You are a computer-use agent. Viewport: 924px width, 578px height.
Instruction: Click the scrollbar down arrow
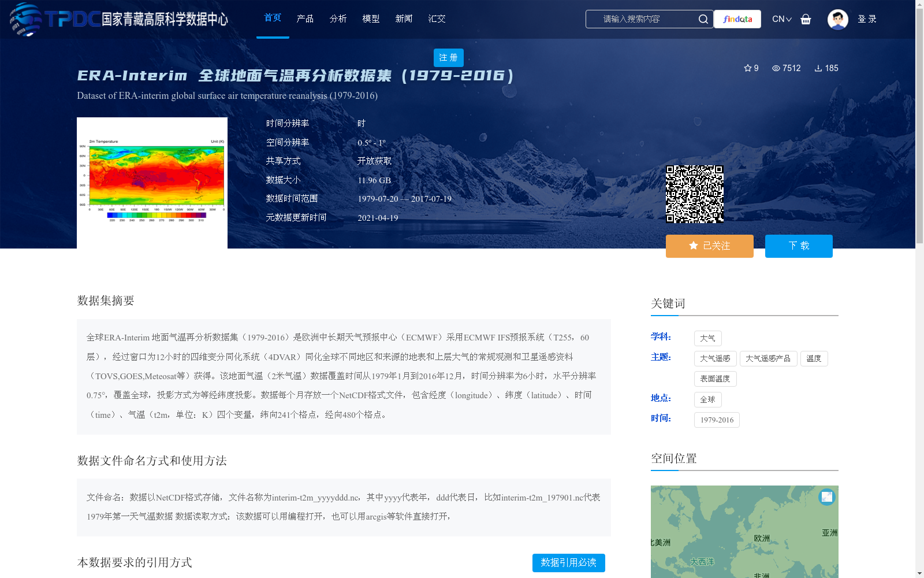pos(919,573)
